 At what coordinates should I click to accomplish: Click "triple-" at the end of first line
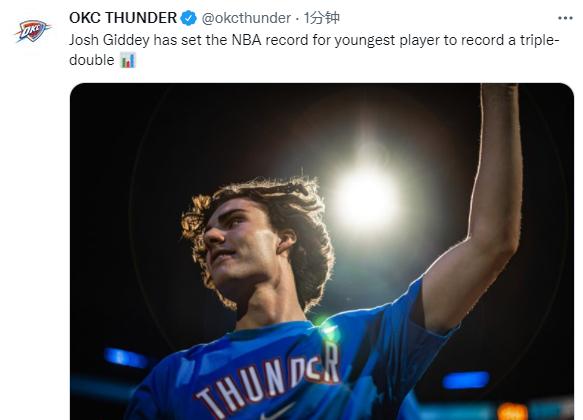539,40
